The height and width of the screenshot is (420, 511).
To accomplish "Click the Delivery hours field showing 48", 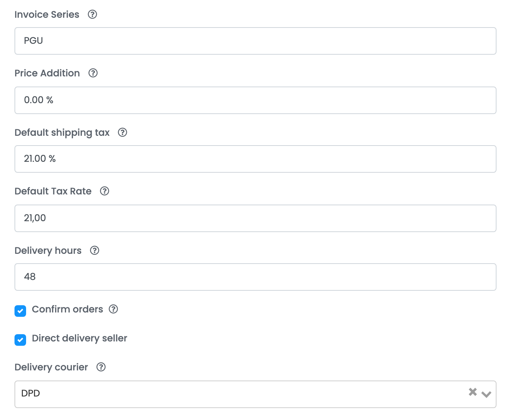I will (255, 277).
